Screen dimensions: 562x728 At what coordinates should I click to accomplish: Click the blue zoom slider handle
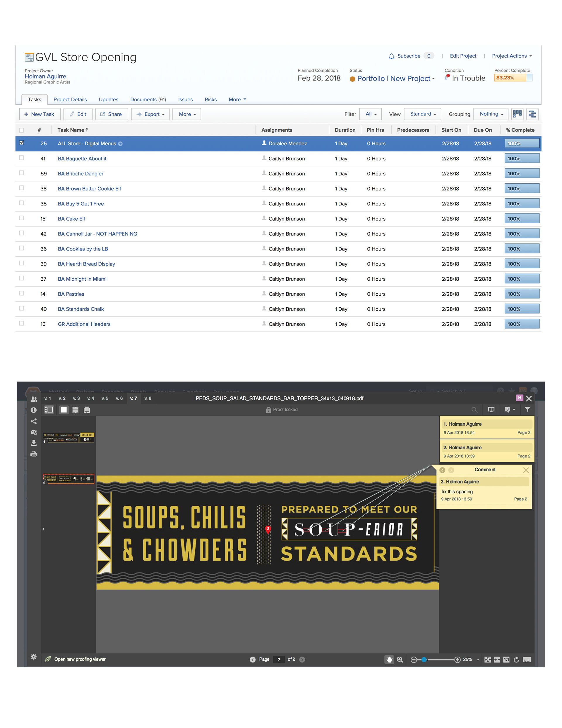click(424, 659)
